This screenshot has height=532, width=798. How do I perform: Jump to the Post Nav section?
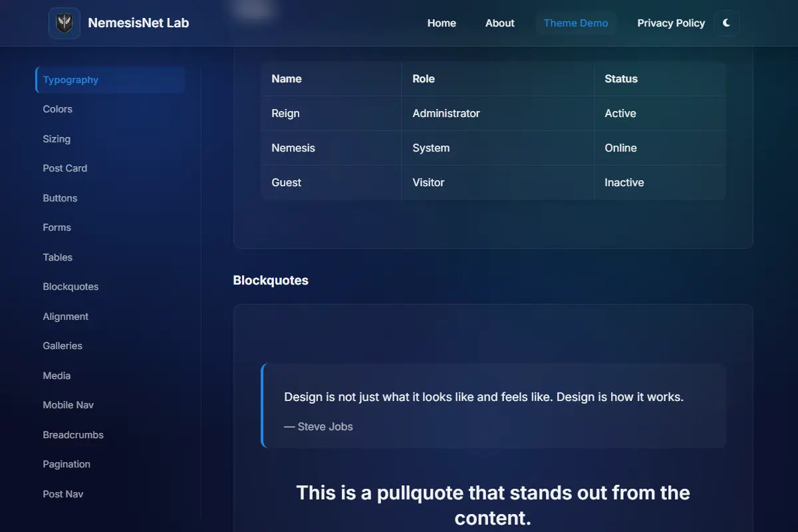pyautogui.click(x=110, y=494)
